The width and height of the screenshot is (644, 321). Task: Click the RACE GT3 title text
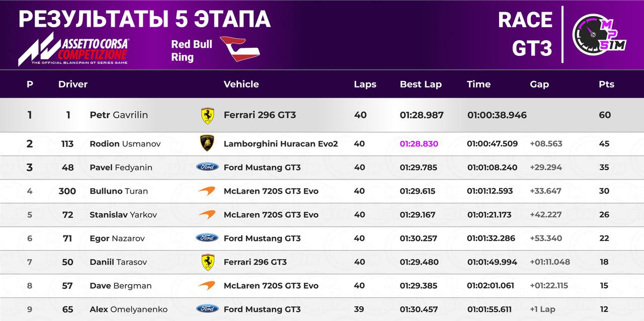click(x=525, y=34)
